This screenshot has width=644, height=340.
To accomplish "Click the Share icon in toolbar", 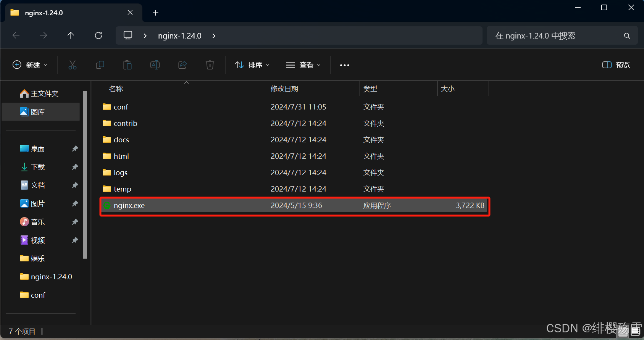I will 182,65.
